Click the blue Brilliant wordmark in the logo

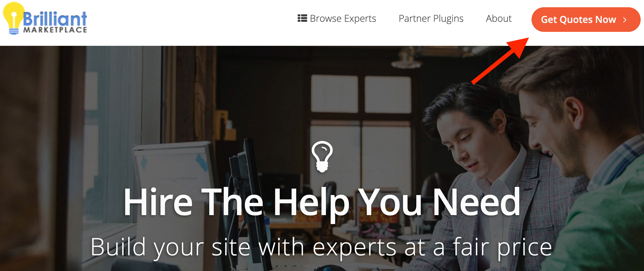[x=55, y=19]
